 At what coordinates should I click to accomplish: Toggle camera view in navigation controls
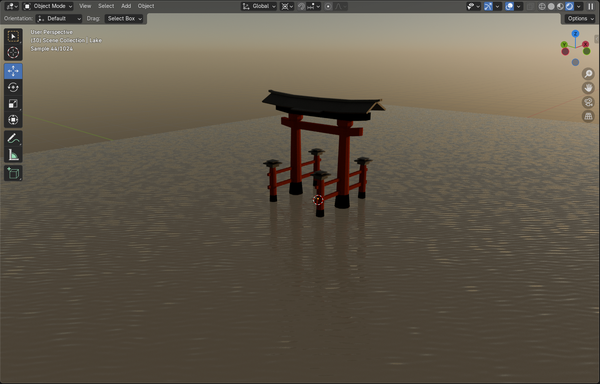pos(588,102)
